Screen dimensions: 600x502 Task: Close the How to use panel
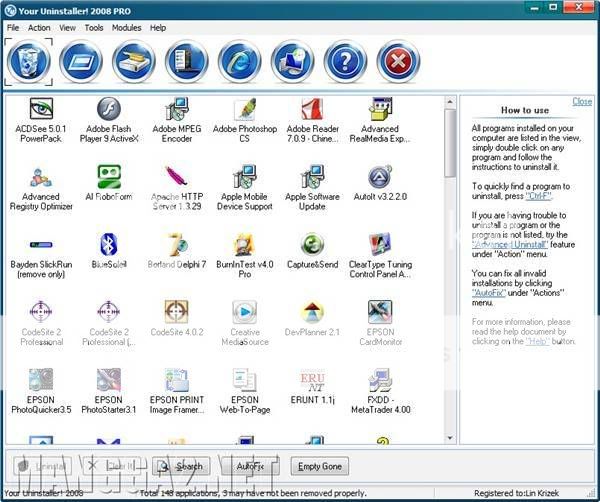click(x=582, y=101)
